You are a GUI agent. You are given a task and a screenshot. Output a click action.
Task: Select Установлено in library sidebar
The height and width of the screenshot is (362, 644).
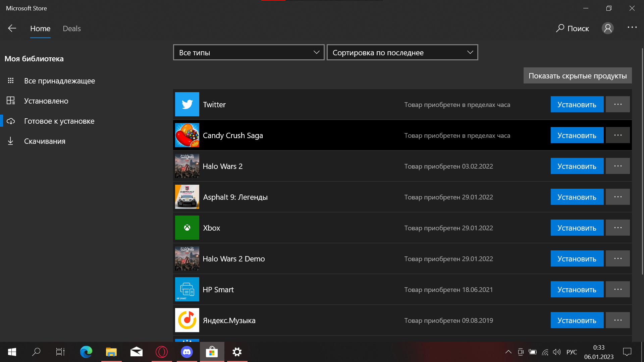coord(46,101)
